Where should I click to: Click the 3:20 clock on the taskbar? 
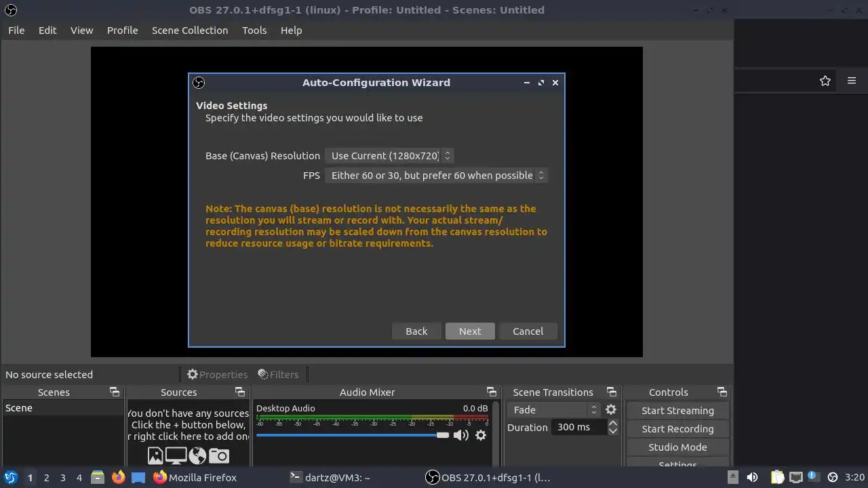pyautogui.click(x=854, y=478)
